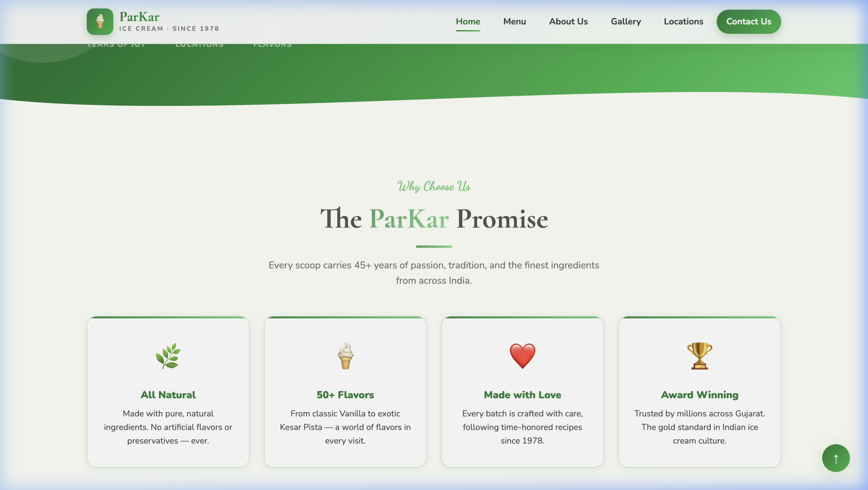Click the Made with Love card title
This screenshot has width=868, height=490.
(522, 395)
